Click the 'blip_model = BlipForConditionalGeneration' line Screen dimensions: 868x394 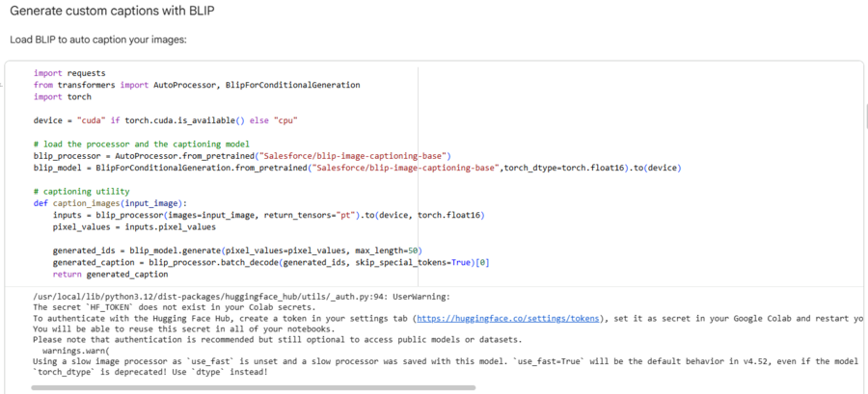click(x=357, y=168)
